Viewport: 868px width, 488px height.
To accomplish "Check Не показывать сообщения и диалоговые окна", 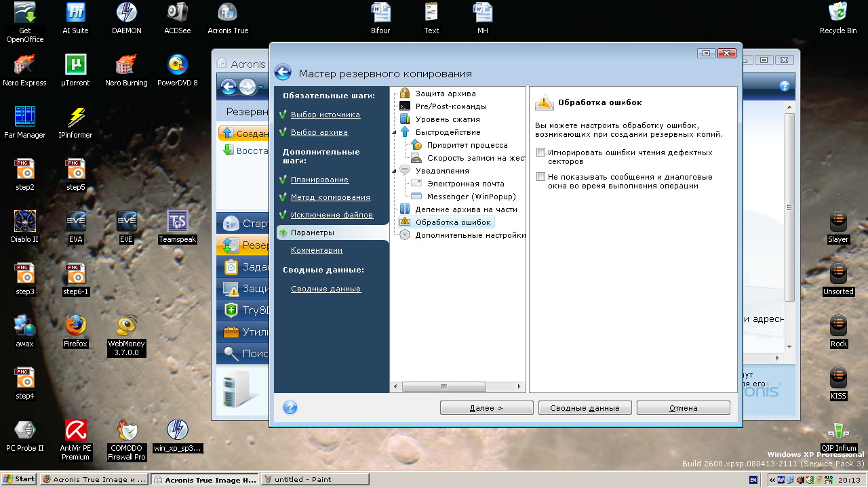I will (540, 177).
